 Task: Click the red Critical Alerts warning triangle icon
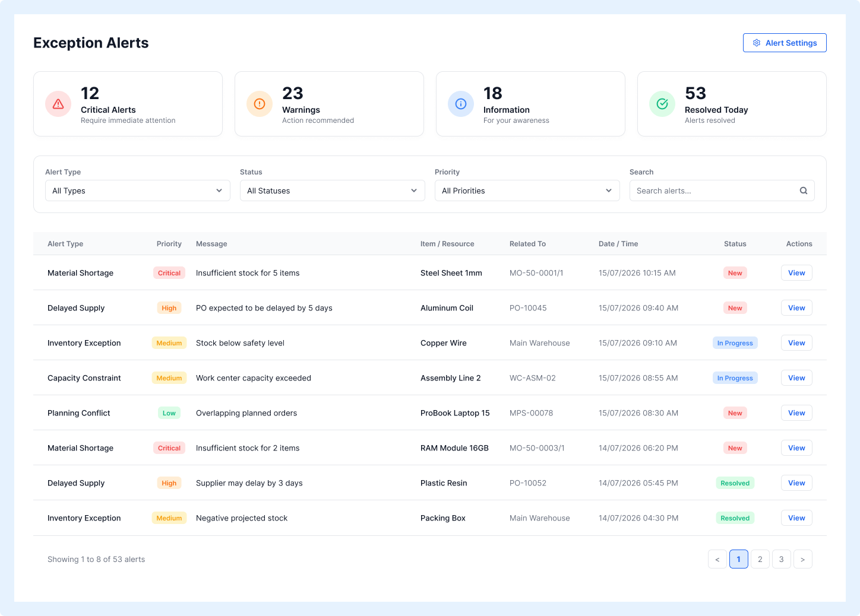(58, 104)
